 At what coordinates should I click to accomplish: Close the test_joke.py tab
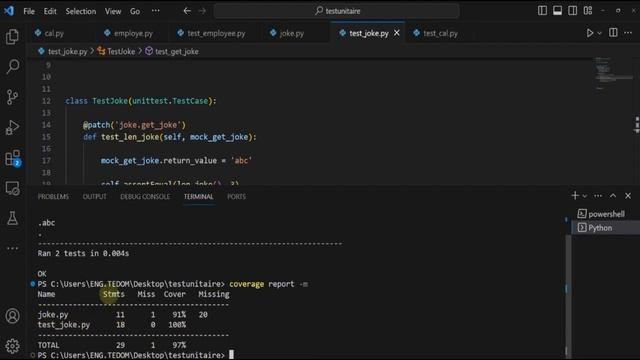(x=397, y=33)
